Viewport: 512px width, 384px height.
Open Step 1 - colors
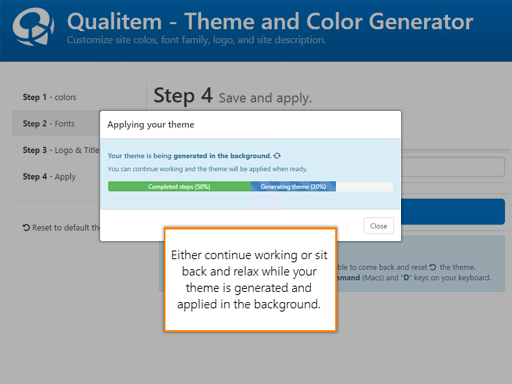49,97
